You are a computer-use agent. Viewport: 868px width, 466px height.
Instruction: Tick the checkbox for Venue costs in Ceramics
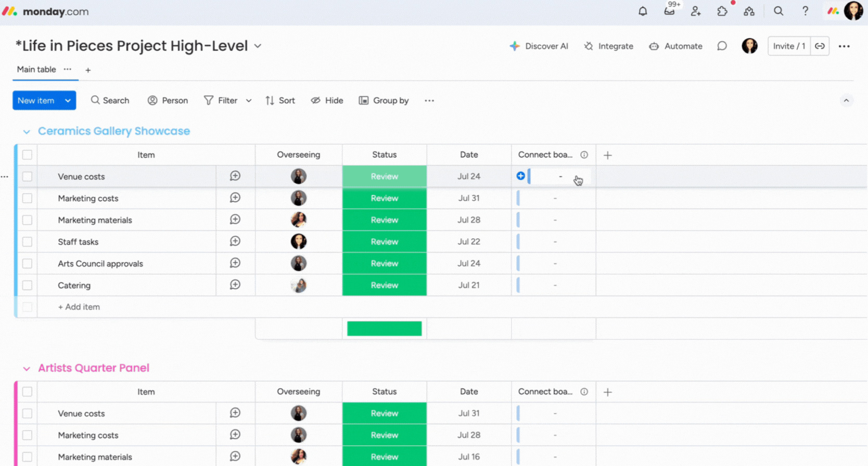[27, 177]
